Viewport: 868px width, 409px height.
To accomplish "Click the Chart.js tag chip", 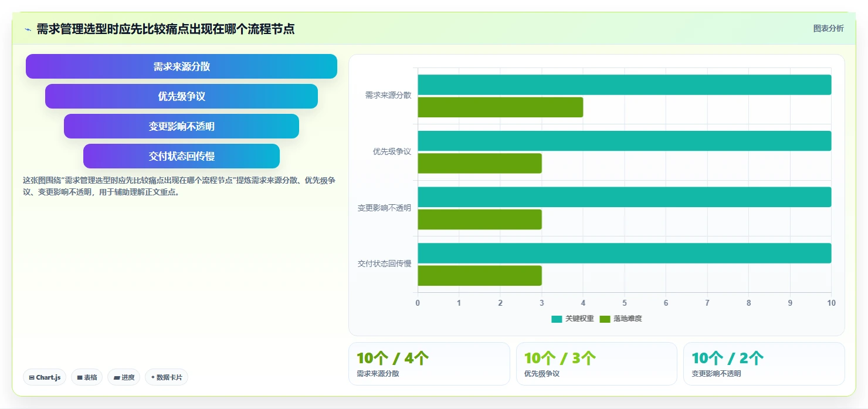I will tap(45, 377).
